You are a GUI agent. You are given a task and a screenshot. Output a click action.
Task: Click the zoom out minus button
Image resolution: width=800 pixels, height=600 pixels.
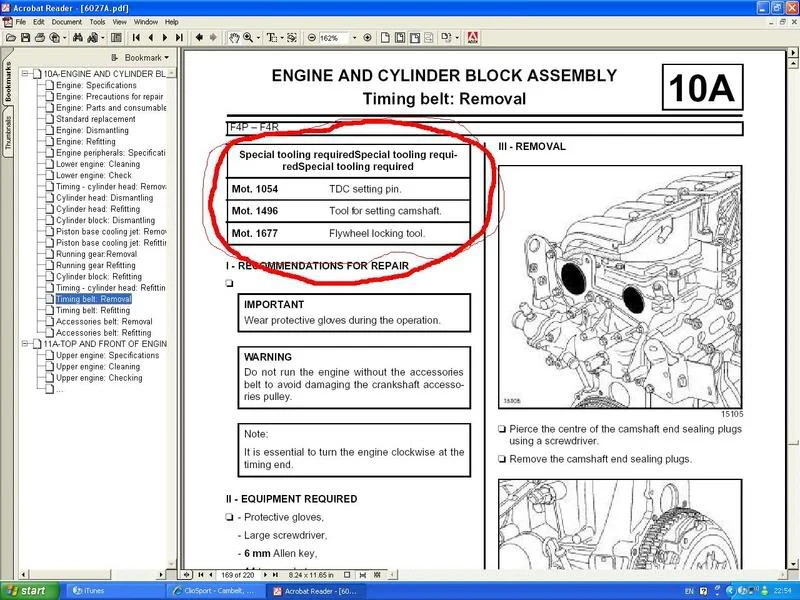(312, 38)
